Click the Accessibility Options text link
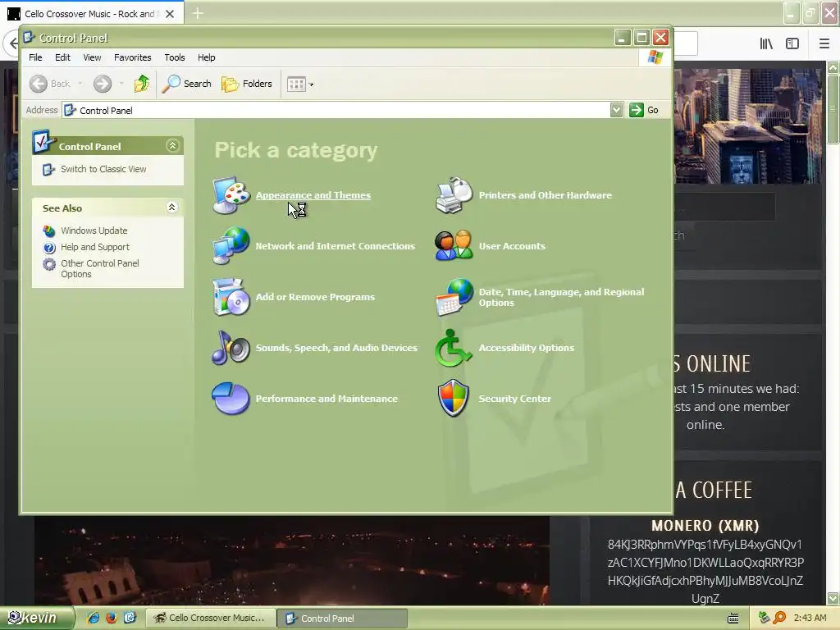Viewport: 840px width, 630px height. tap(527, 348)
